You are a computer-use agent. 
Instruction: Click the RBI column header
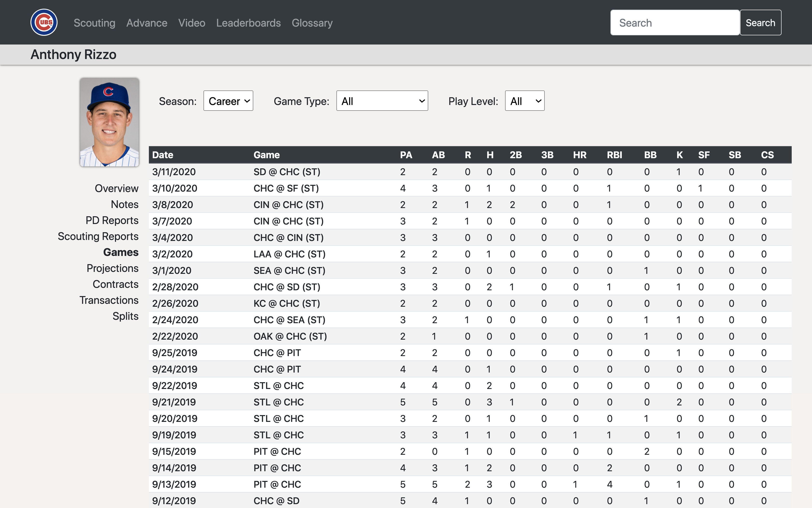click(x=614, y=155)
